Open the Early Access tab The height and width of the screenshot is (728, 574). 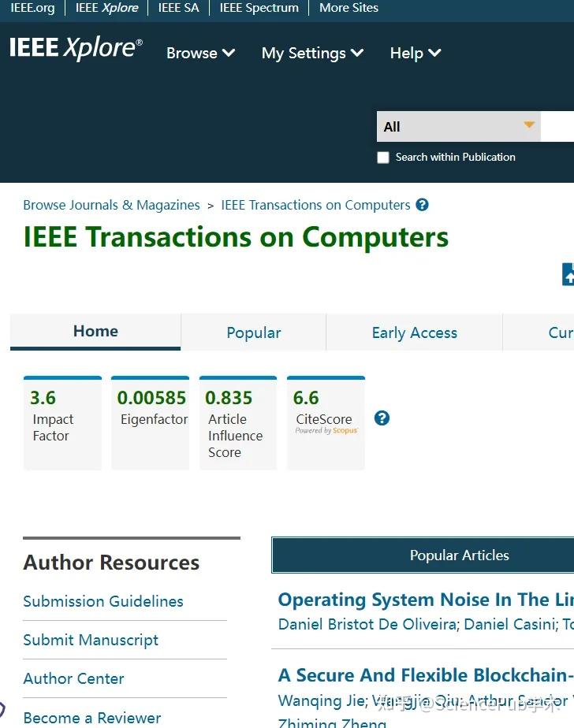pyautogui.click(x=414, y=332)
